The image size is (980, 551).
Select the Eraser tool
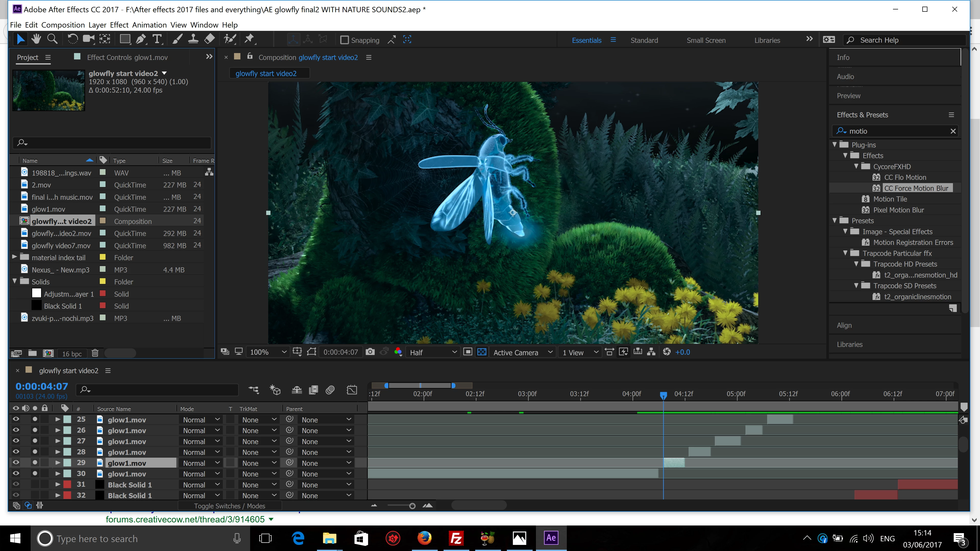pos(210,39)
